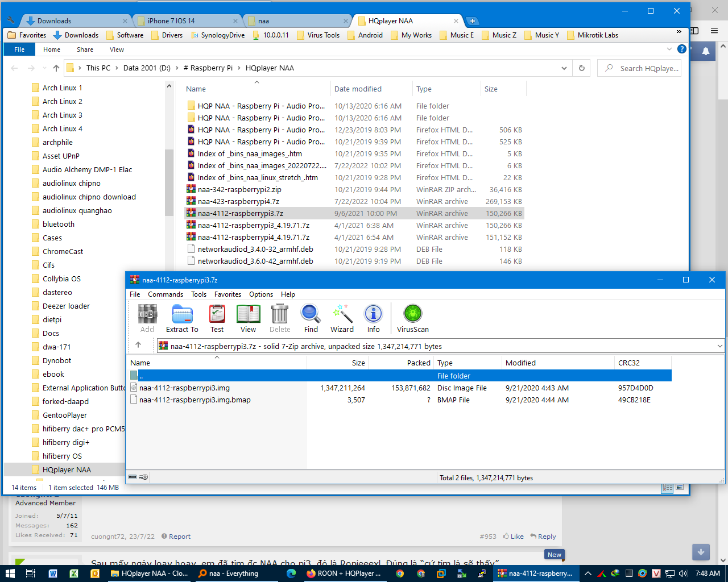728x582 pixels.
Task: Select the Arch Linux 3 folder
Action: tap(62, 115)
